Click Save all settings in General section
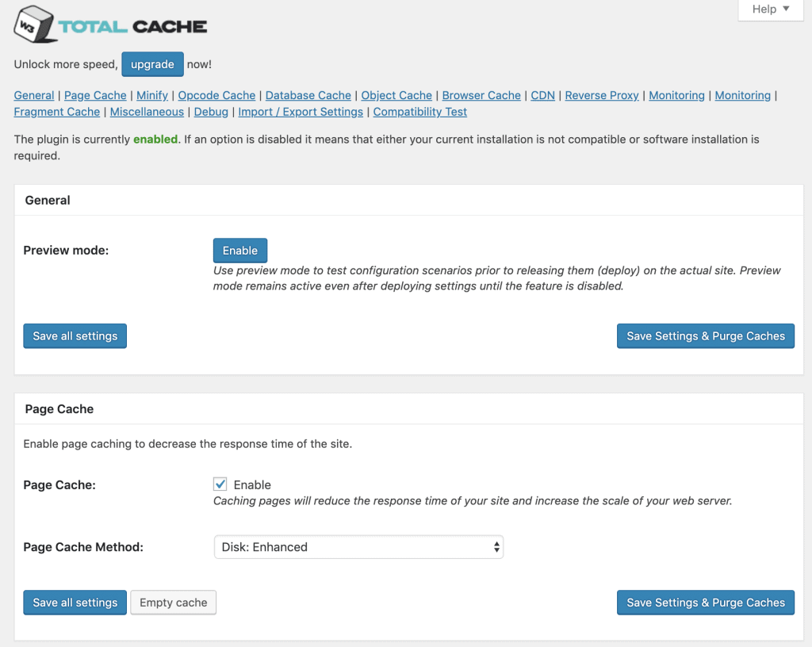This screenshot has height=647, width=812. [x=75, y=336]
